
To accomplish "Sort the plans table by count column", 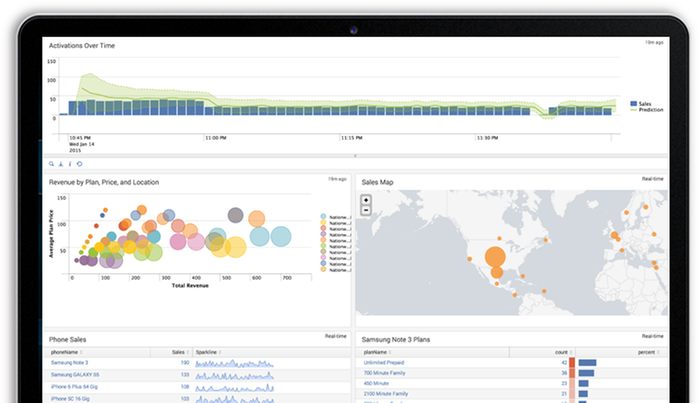I will tap(558, 352).
